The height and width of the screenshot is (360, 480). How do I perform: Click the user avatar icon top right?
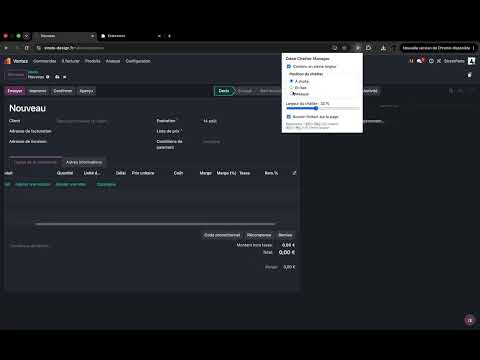tap(471, 61)
